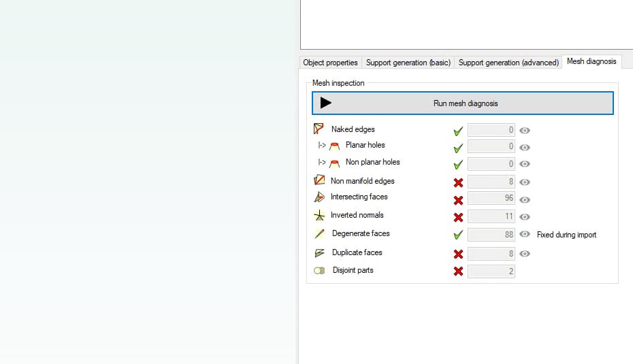The height and width of the screenshot is (364, 633).
Task: Click the red X for Disjoint parts
Action: pyautogui.click(x=458, y=271)
